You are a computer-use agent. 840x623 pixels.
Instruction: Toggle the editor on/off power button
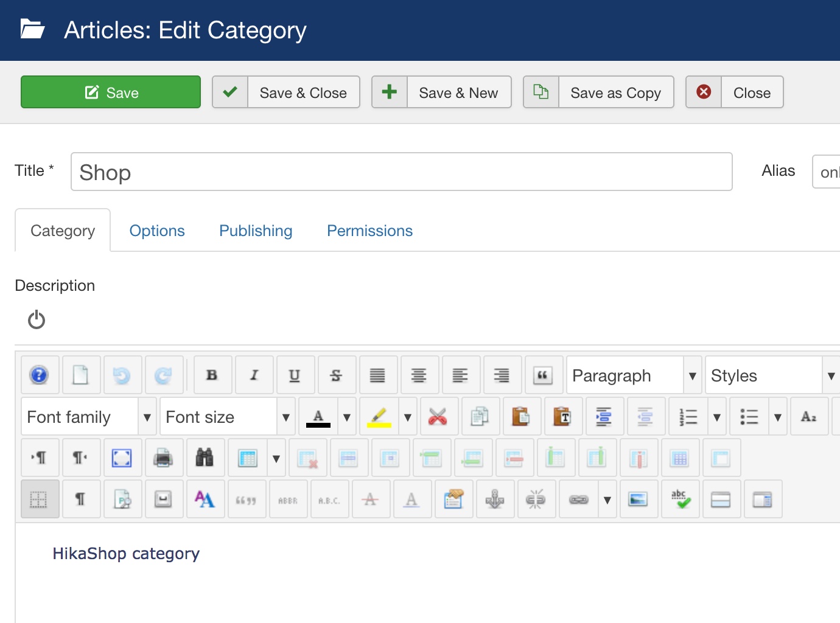pyautogui.click(x=37, y=319)
